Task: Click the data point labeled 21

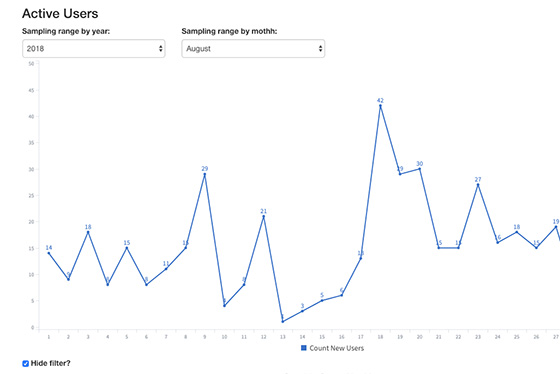Action: 264,216
